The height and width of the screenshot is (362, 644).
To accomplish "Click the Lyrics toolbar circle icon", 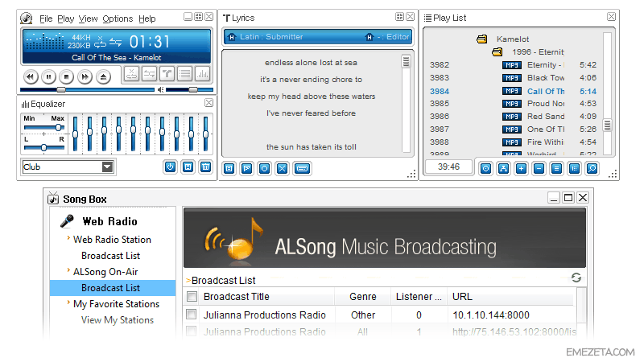I will coord(265,168).
